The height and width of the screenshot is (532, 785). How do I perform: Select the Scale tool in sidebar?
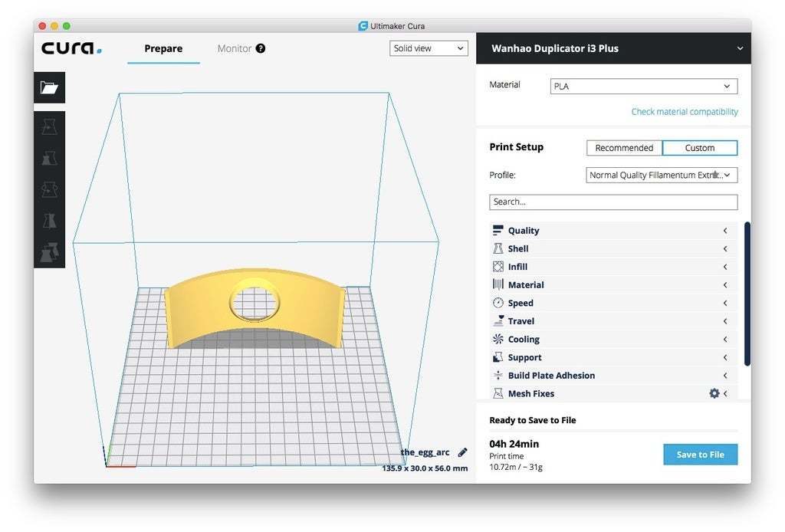tap(49, 158)
